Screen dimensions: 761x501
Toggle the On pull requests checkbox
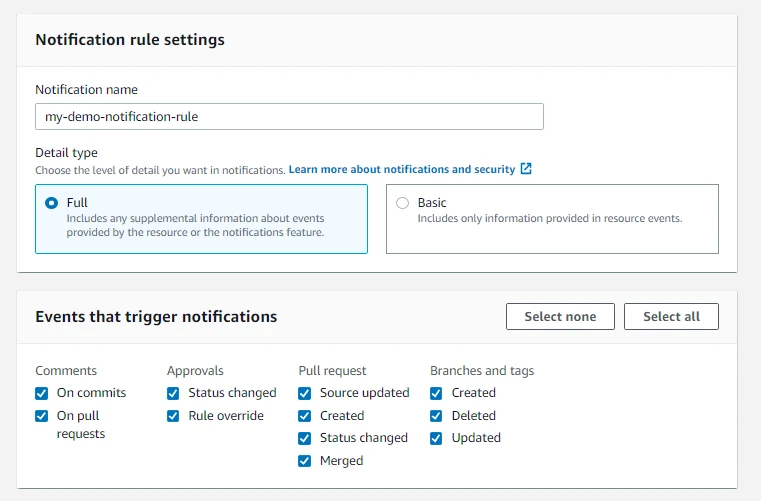point(42,416)
